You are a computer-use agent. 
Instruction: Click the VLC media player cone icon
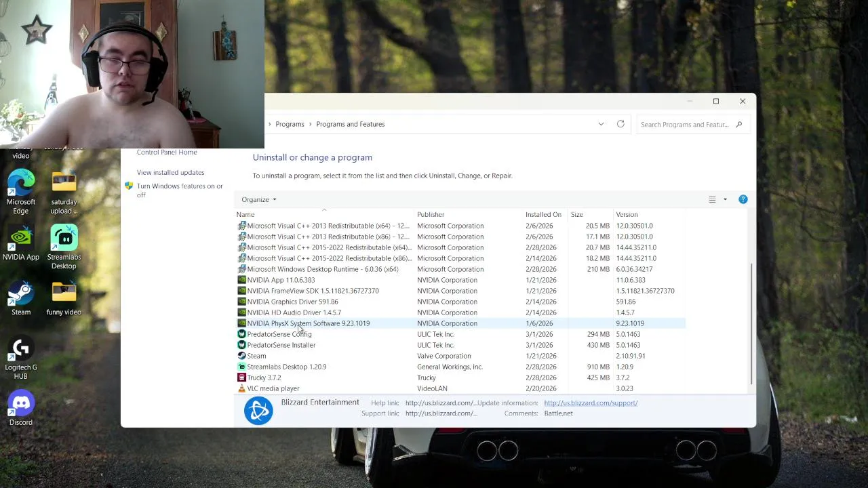click(x=241, y=388)
